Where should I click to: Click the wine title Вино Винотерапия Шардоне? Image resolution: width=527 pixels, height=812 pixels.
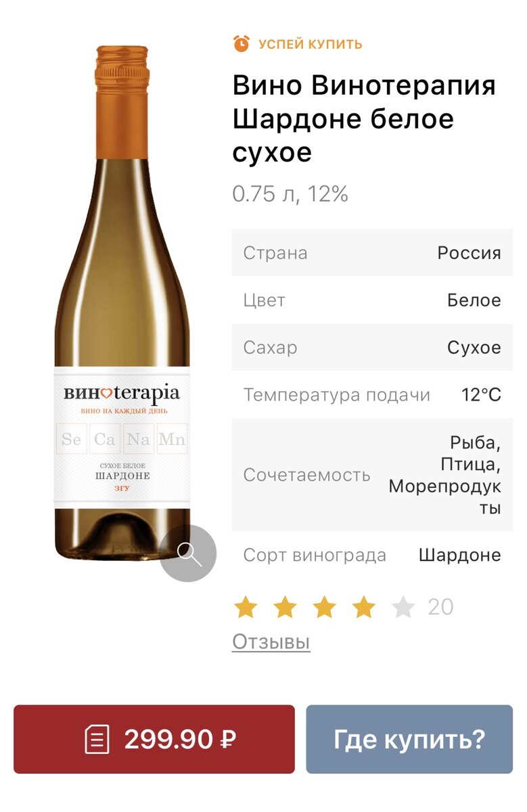point(365,118)
